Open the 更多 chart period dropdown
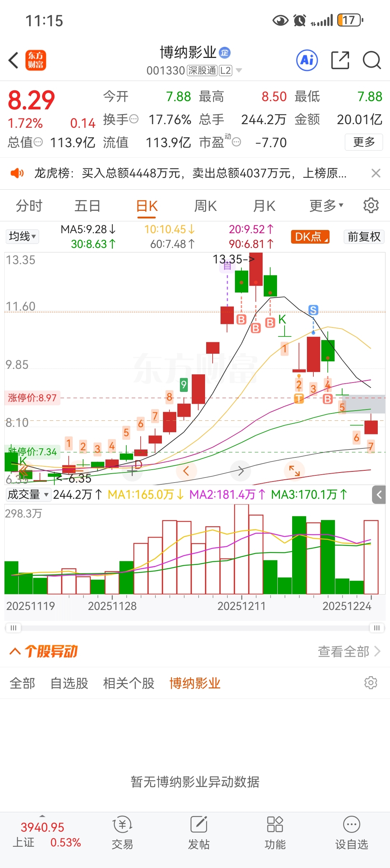Screen dimensions: 390x868 [x=326, y=205]
